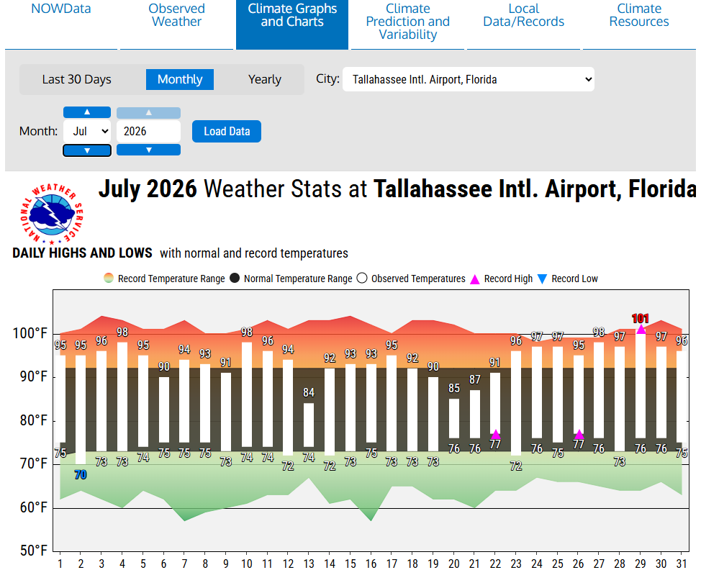This screenshot has height=588, width=701.
Task: Toggle the Record Low legend item
Action: [x=567, y=279]
